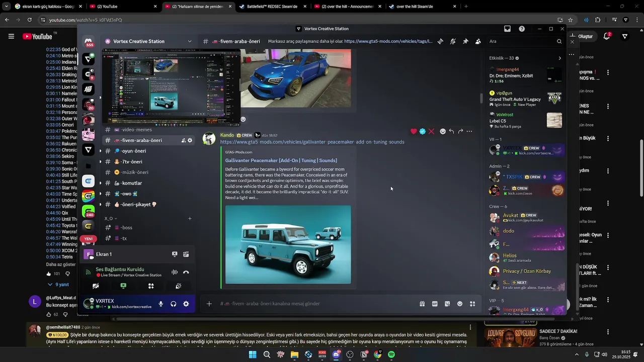The height and width of the screenshot is (362, 644).
Task: Expand threads arrow beside oyun-öneri channel
Action: click(100, 151)
